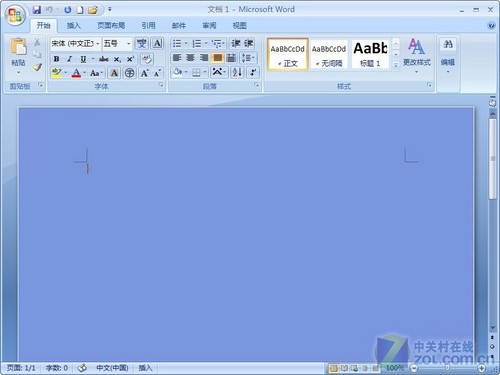Image resolution: width=500 pixels, height=375 pixels.
Task: Click the Paste (粘贴) clipboard icon
Action: 18,47
